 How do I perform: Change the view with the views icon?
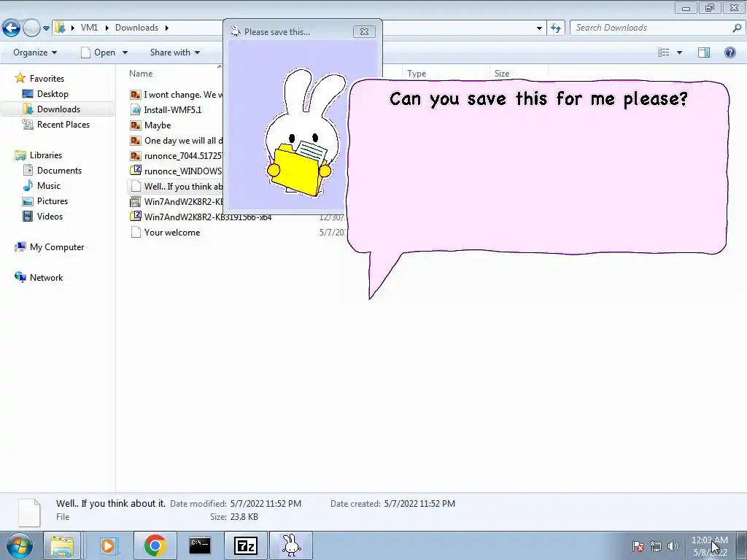[664, 52]
